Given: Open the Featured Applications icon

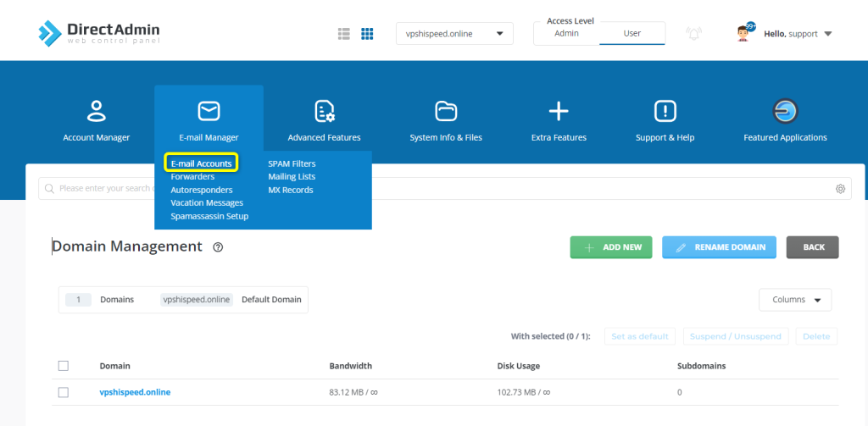Looking at the screenshot, I should [x=785, y=111].
